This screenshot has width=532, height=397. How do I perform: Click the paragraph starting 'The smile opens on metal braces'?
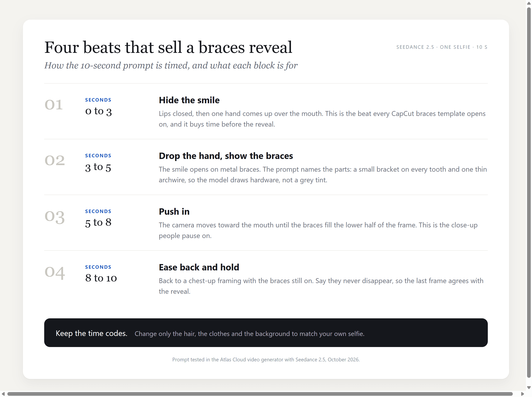point(323,175)
